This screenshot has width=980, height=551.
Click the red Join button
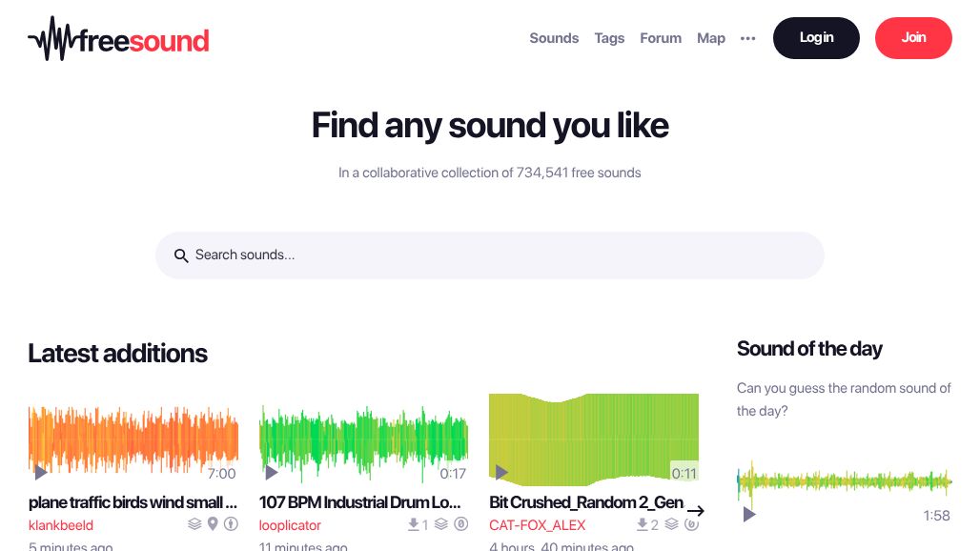tap(913, 38)
